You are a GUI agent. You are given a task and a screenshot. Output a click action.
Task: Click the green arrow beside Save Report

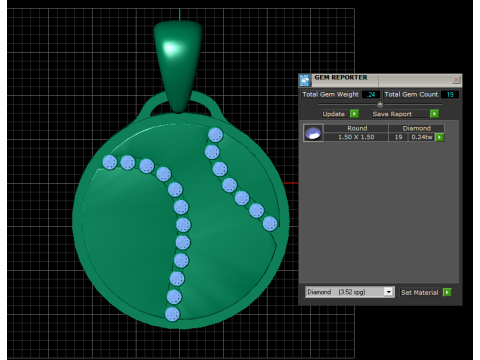point(434,114)
